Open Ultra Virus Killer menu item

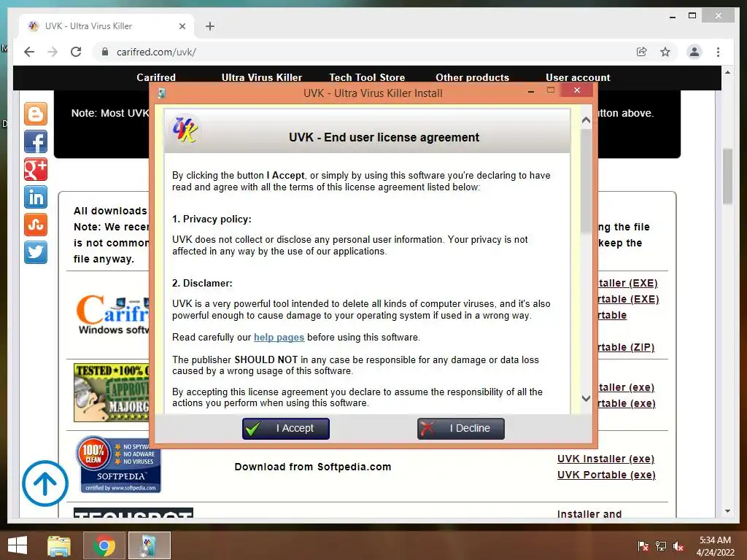tap(262, 77)
